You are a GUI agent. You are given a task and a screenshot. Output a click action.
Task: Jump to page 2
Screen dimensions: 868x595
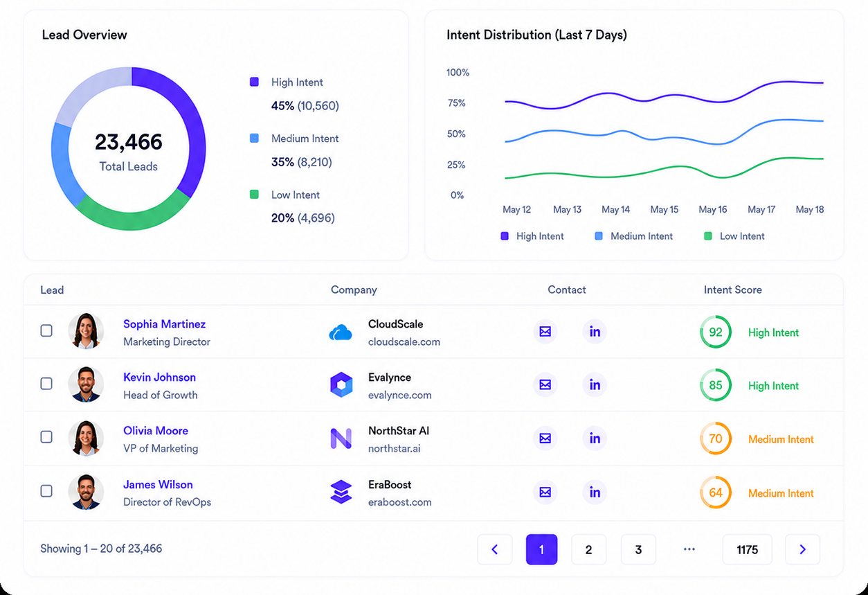[588, 549]
